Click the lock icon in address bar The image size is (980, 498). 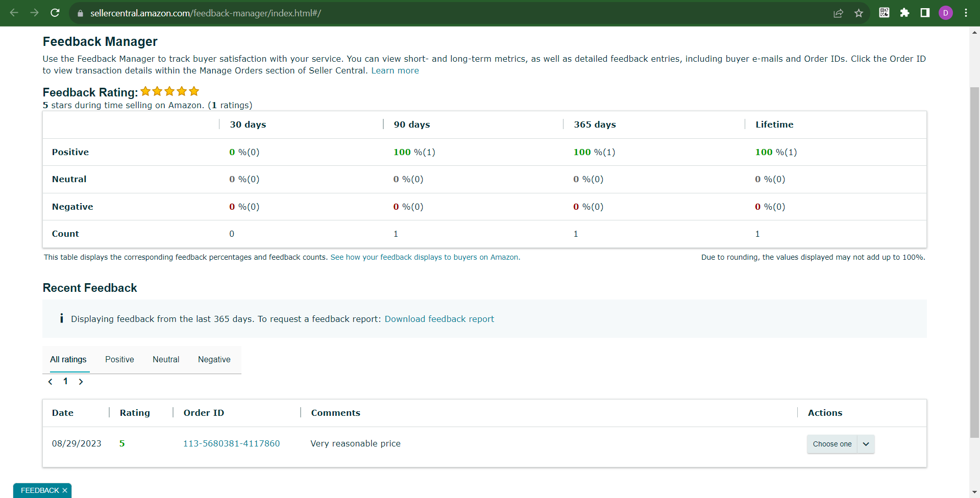point(80,13)
